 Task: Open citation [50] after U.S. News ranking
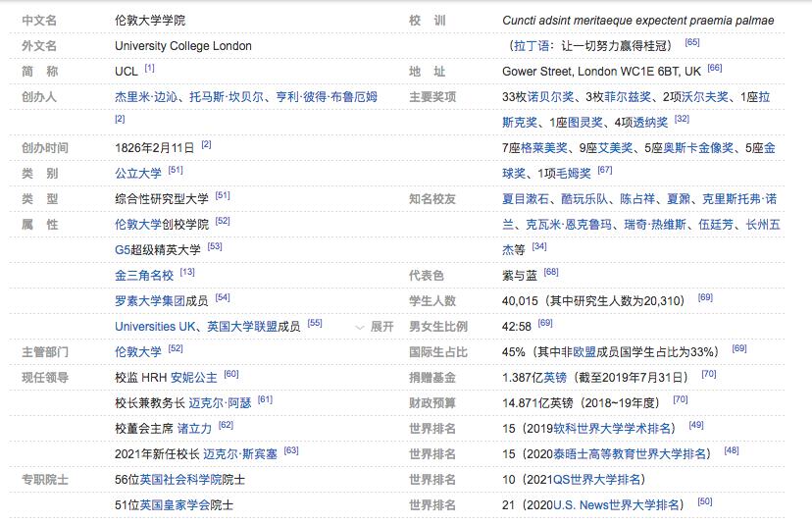pos(705,501)
